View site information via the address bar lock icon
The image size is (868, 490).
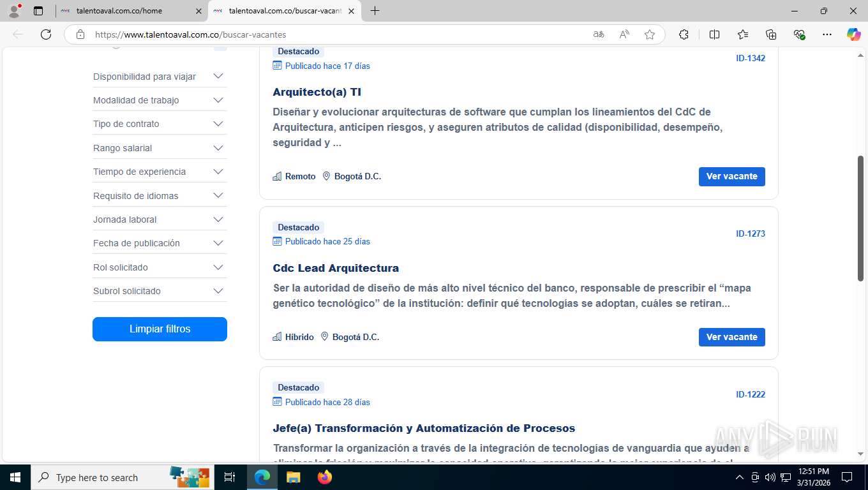[80, 34]
